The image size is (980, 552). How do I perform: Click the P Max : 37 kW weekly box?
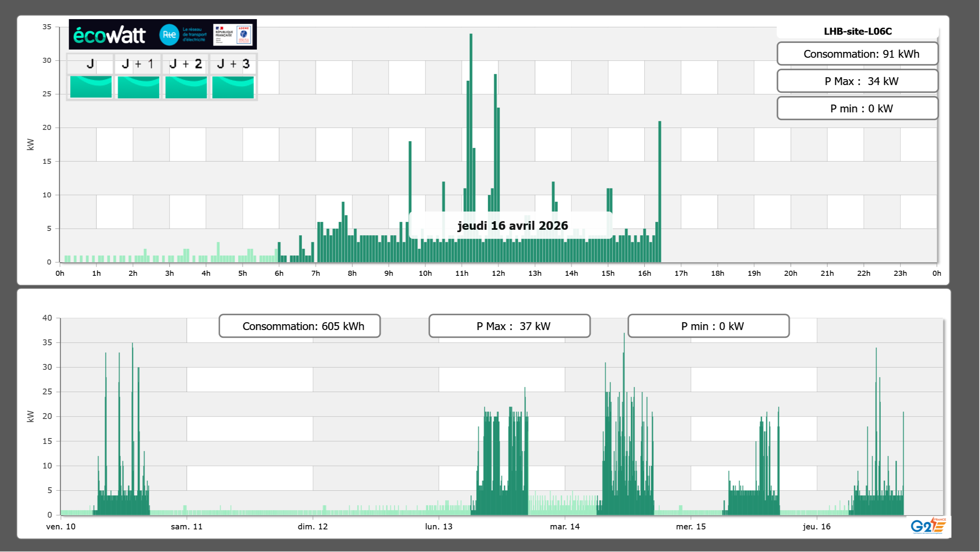(x=509, y=326)
